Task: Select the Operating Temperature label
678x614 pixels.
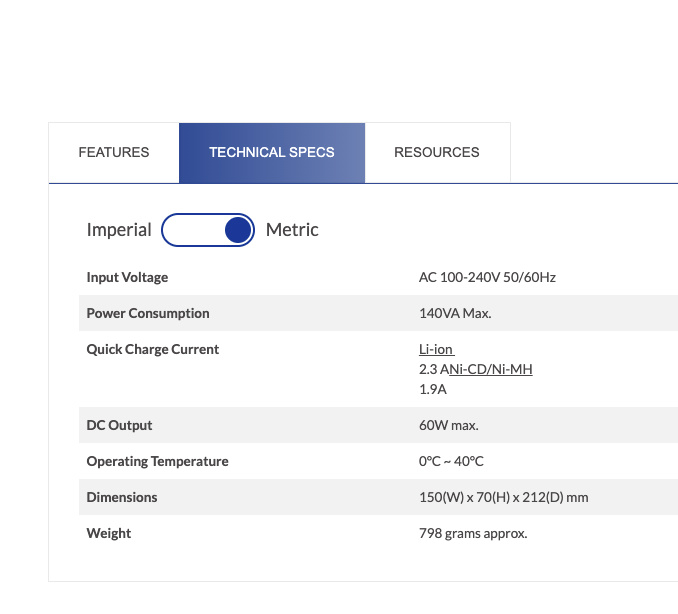Action: coord(157,461)
